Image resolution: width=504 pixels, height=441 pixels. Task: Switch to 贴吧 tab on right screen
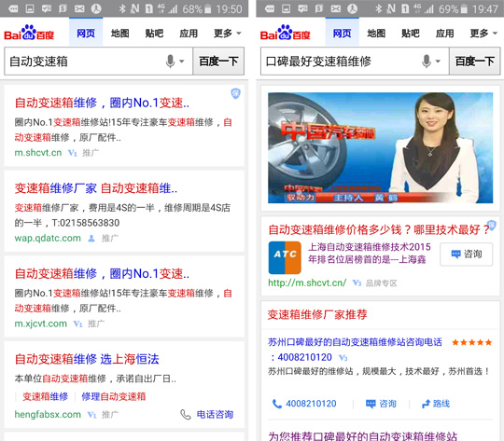(411, 33)
